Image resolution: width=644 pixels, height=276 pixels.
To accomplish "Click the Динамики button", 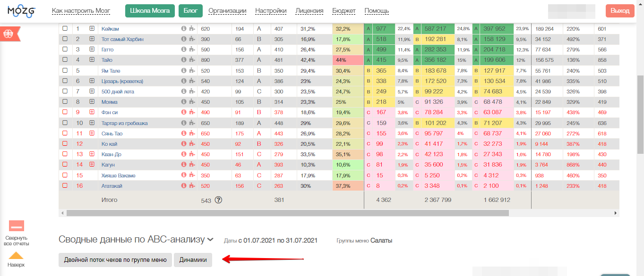I will point(193,260).
